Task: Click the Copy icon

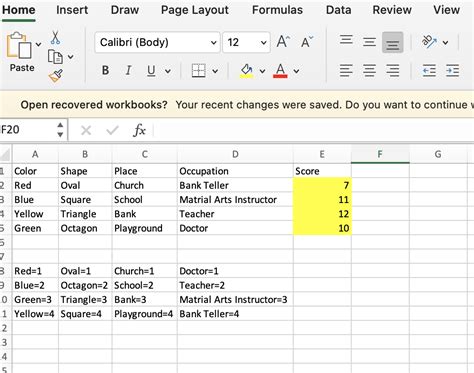Action: pyautogui.click(x=55, y=57)
